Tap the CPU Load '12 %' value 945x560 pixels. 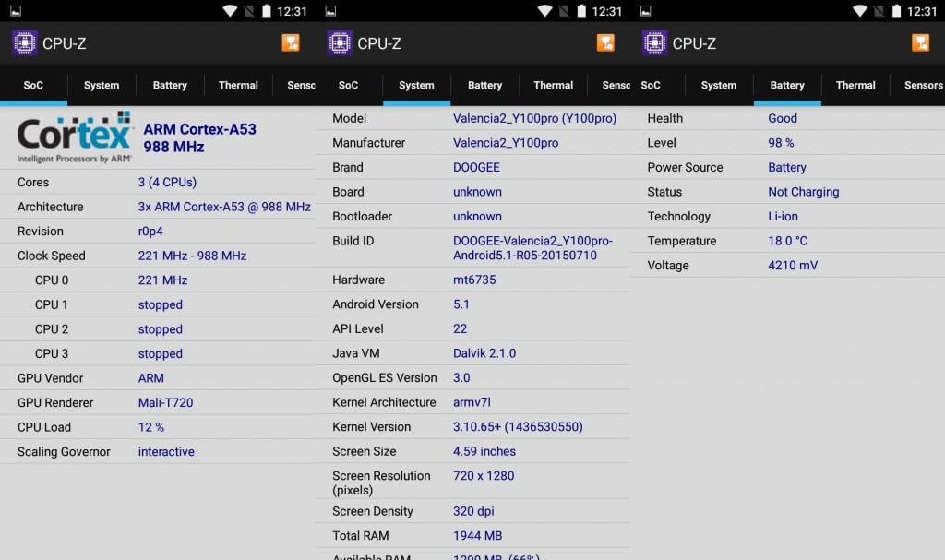pyautogui.click(x=151, y=427)
